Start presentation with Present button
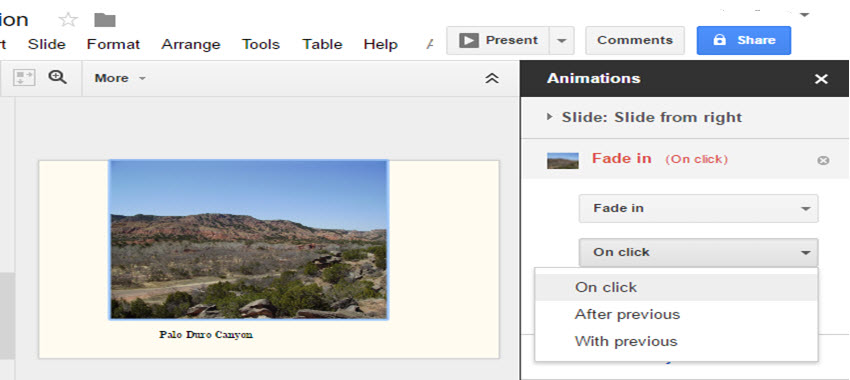The width and height of the screenshot is (850, 380). pyautogui.click(x=498, y=40)
